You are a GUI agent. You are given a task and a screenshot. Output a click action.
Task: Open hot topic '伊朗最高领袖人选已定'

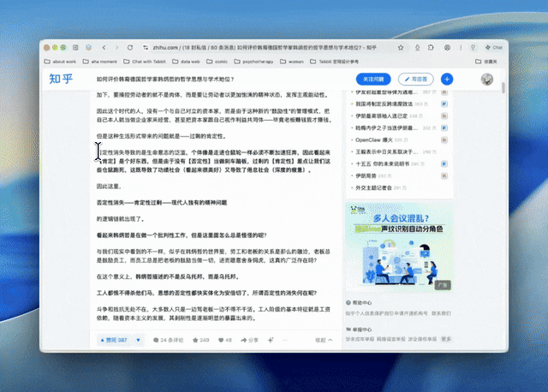pyautogui.click(x=381, y=116)
